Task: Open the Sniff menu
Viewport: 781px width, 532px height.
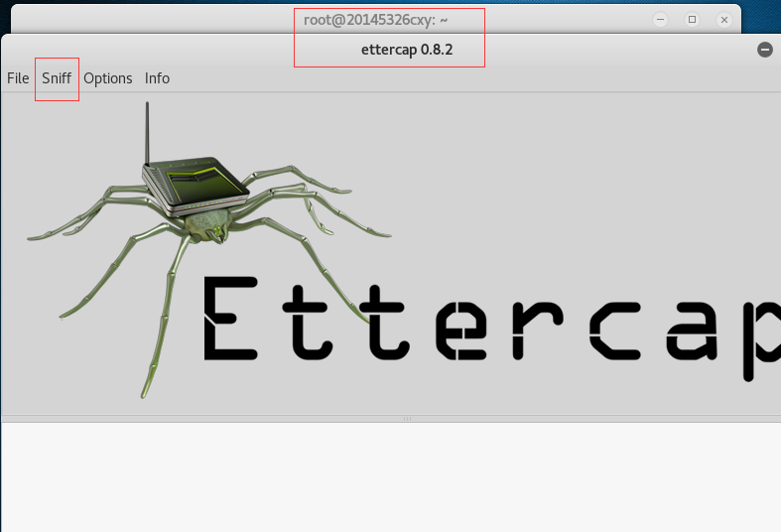Action: [x=57, y=78]
